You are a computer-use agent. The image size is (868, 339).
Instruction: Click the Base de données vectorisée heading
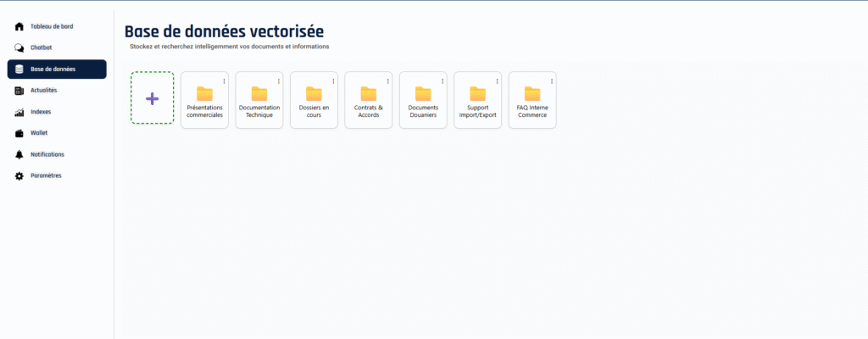(x=224, y=31)
